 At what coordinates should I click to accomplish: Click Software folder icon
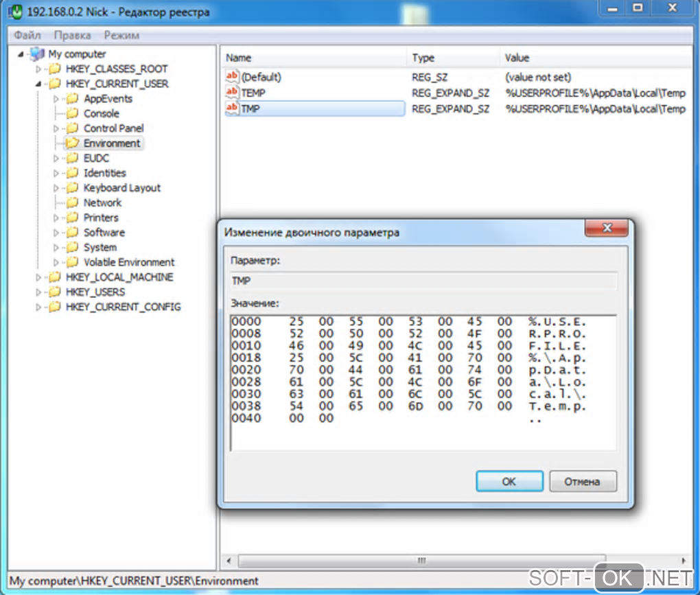pyautogui.click(x=72, y=232)
